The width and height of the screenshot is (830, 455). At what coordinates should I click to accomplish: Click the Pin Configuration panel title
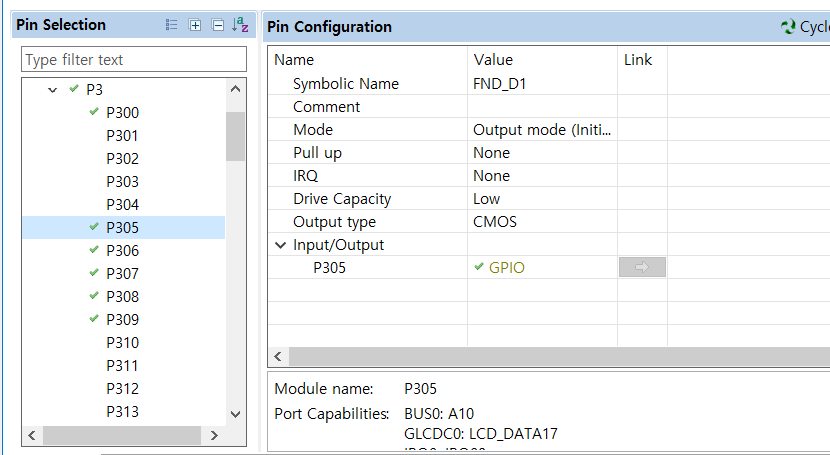point(329,27)
